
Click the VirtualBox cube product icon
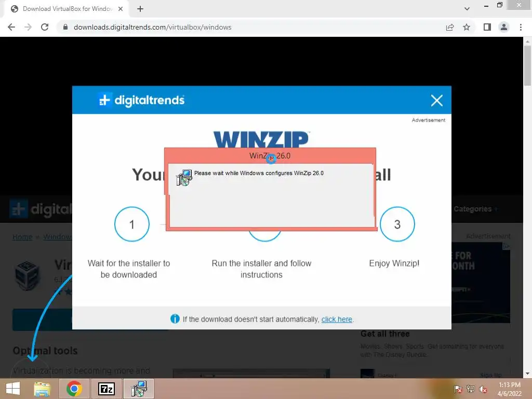(x=28, y=275)
